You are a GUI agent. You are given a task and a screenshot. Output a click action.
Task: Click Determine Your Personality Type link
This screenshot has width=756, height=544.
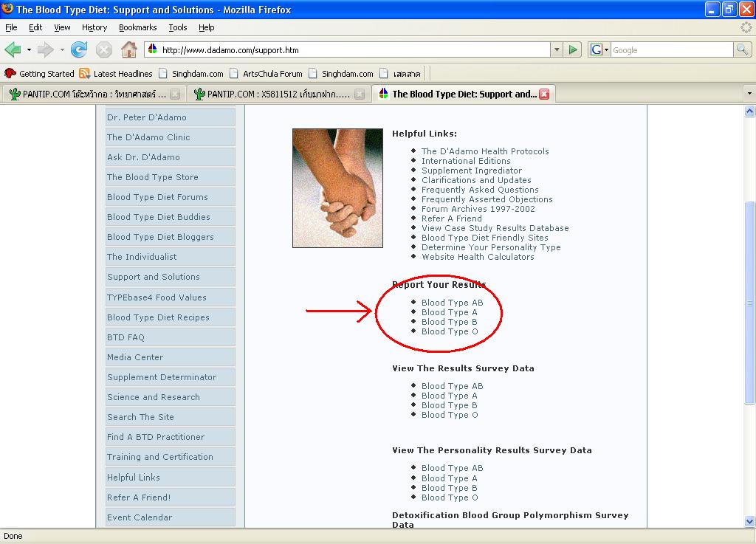491,247
